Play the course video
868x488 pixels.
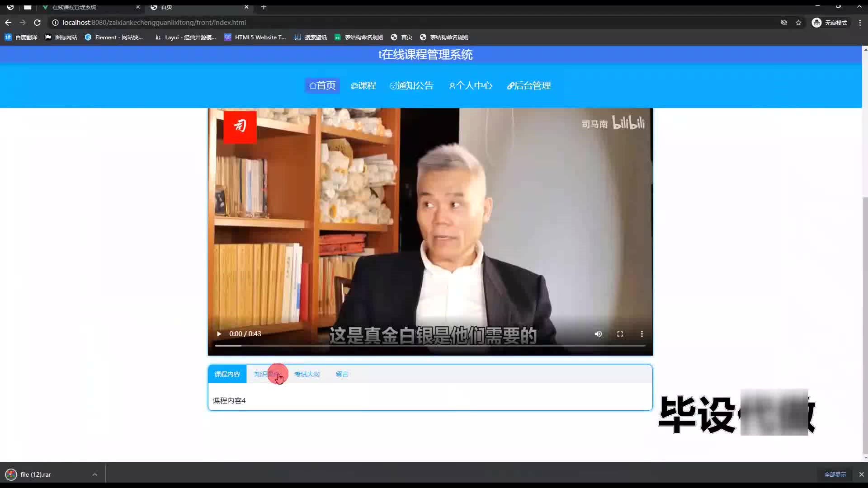219,334
